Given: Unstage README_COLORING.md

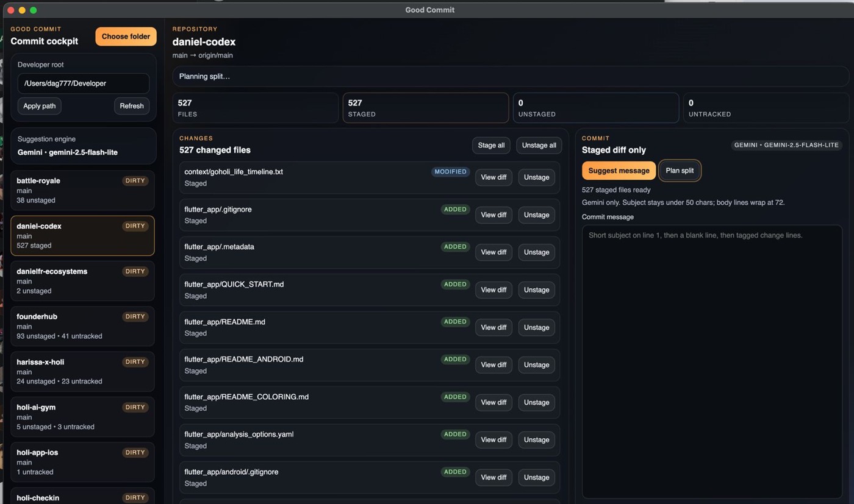Looking at the screenshot, I should (x=536, y=402).
